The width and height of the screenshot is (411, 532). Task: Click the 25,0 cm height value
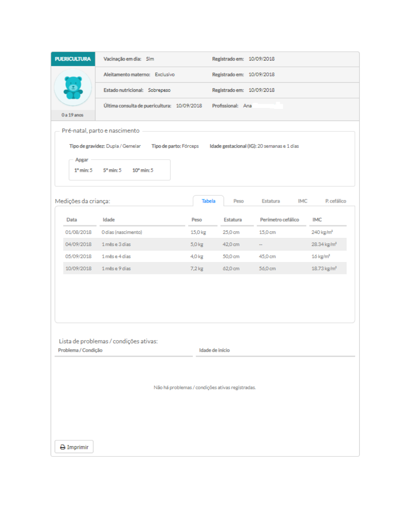tap(231, 232)
